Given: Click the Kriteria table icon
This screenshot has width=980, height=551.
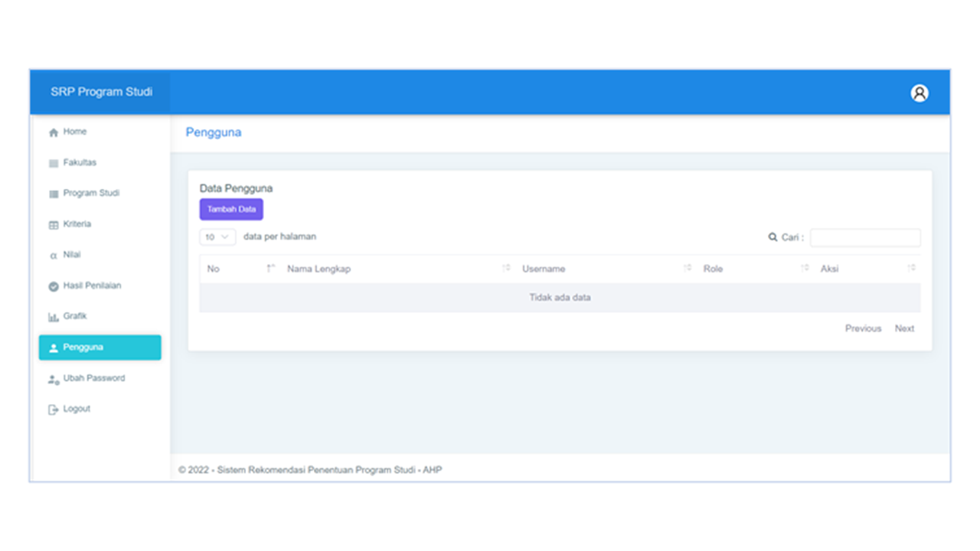Looking at the screenshot, I should pos(54,225).
